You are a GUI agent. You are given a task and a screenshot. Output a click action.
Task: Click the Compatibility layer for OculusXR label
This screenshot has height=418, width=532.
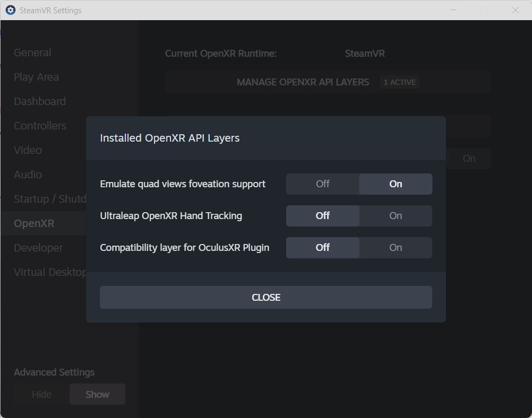coord(185,248)
